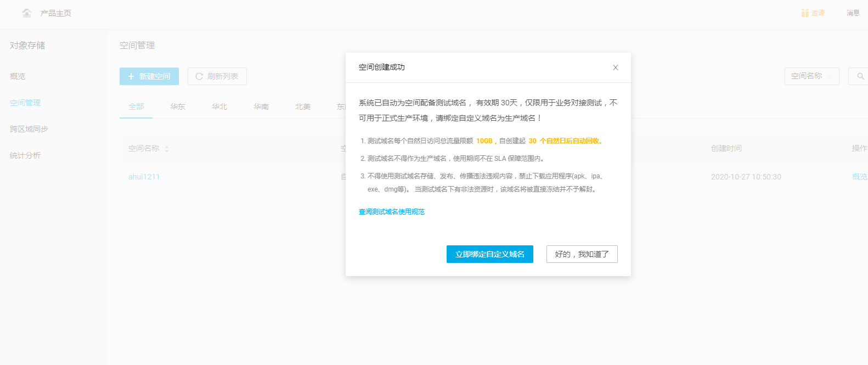The width and height of the screenshot is (868, 365).
Task: Switch to the 华东 tab
Action: 178,106
